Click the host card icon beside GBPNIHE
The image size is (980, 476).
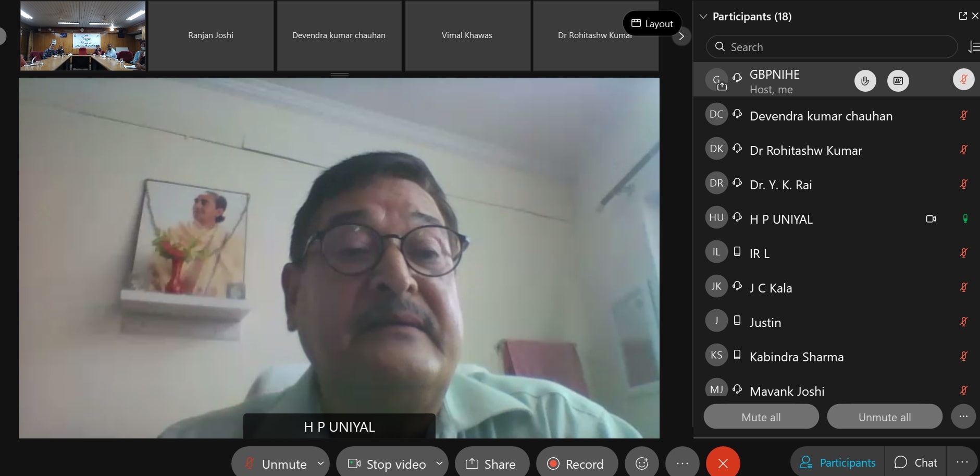(x=898, y=81)
